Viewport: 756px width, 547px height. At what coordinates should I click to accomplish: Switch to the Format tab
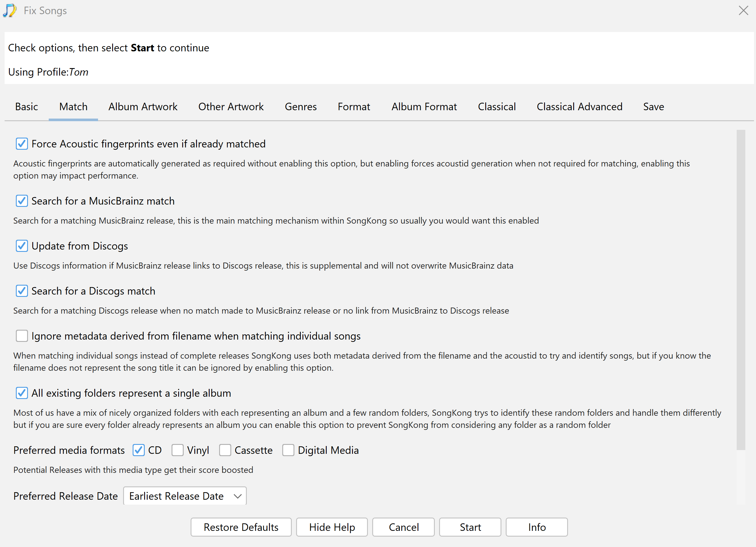coord(354,107)
